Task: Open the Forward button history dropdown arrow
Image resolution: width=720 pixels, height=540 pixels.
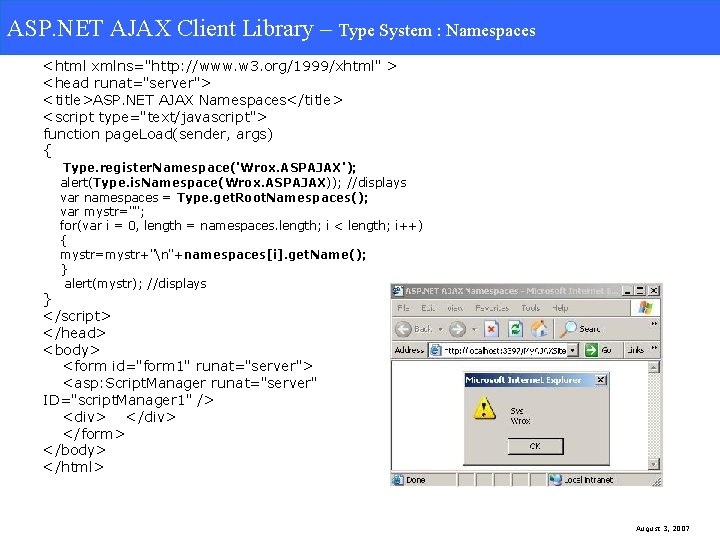Action: (x=474, y=330)
